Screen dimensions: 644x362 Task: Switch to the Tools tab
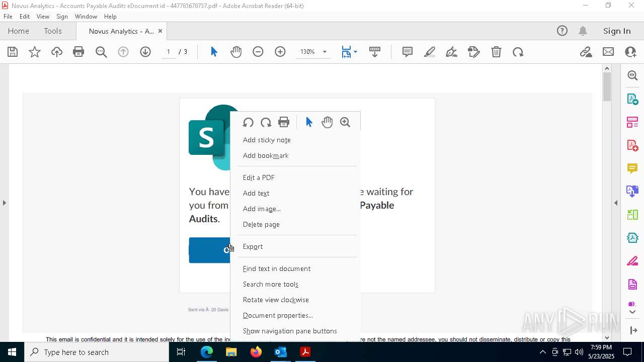[53, 31]
